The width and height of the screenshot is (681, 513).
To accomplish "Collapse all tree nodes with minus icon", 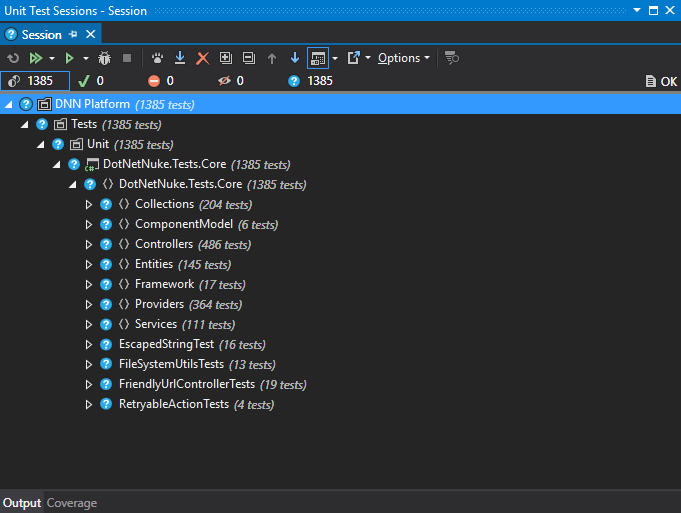I will (x=248, y=58).
